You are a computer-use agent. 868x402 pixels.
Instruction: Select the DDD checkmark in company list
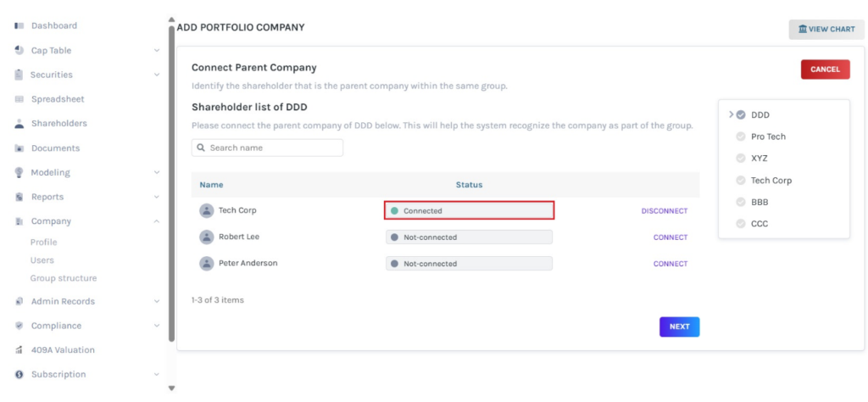(x=741, y=114)
